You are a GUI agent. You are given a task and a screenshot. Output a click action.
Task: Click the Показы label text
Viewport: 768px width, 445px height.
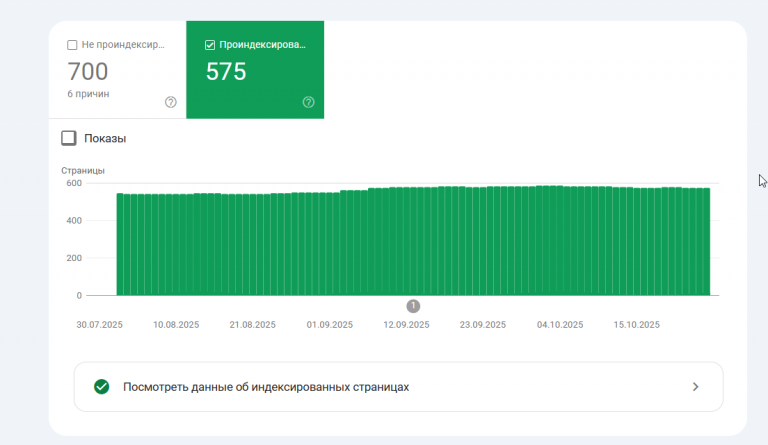click(105, 139)
